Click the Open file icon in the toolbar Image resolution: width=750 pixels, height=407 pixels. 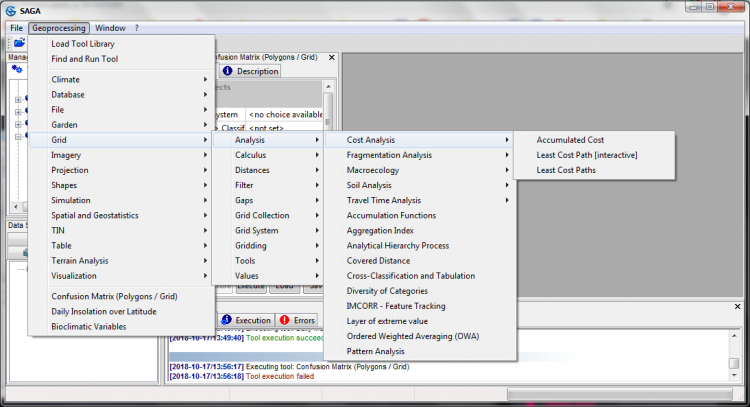pyautogui.click(x=19, y=43)
